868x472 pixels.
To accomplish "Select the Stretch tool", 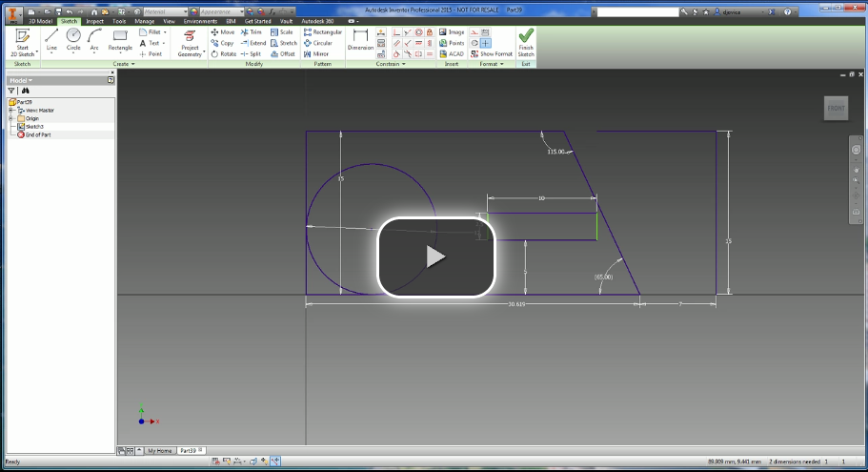I will [x=284, y=43].
